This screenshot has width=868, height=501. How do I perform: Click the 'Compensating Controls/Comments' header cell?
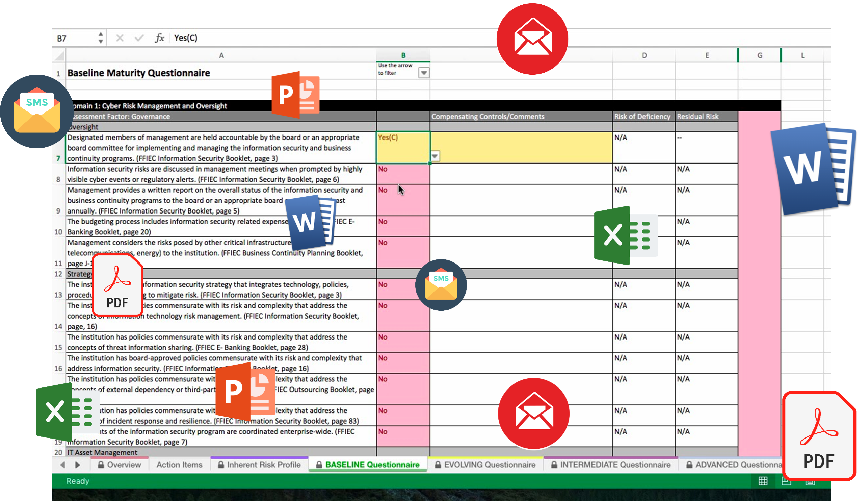coord(521,116)
